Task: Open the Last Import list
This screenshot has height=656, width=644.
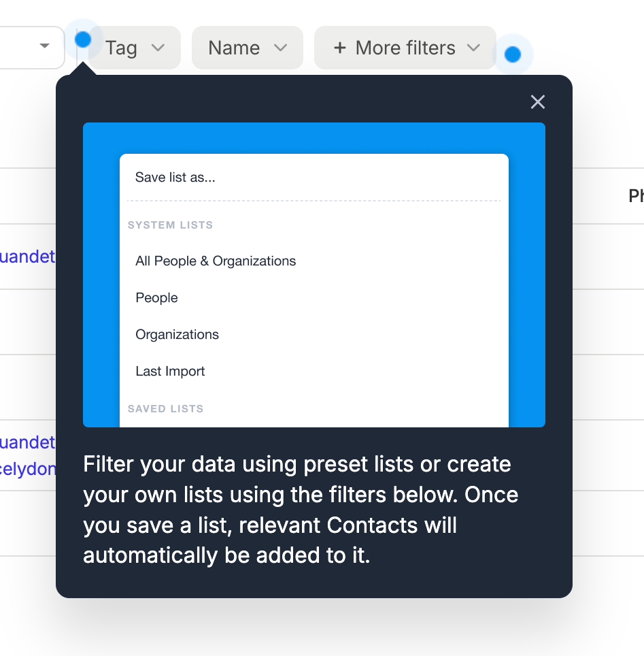Action: click(x=170, y=371)
